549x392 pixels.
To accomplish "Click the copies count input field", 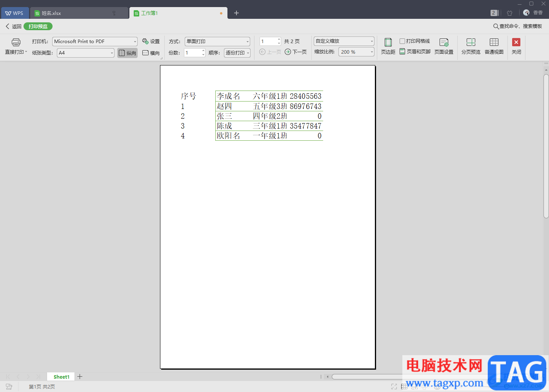I will click(193, 53).
